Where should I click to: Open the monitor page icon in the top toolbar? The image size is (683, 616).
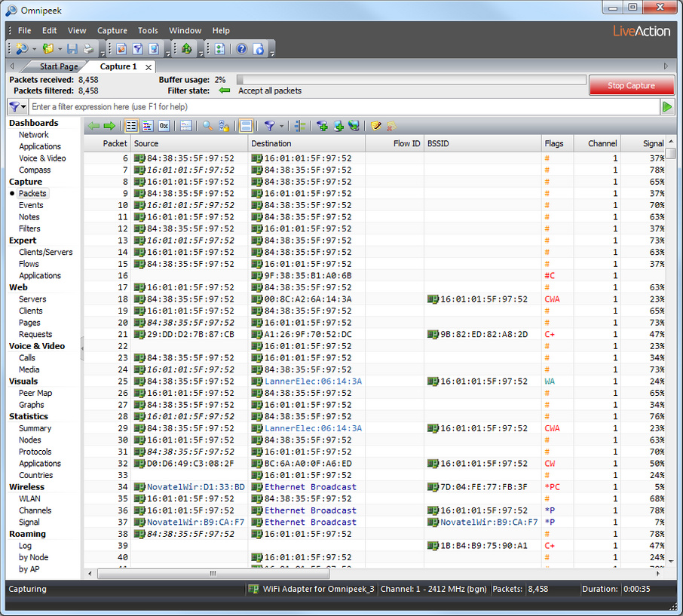point(154,49)
